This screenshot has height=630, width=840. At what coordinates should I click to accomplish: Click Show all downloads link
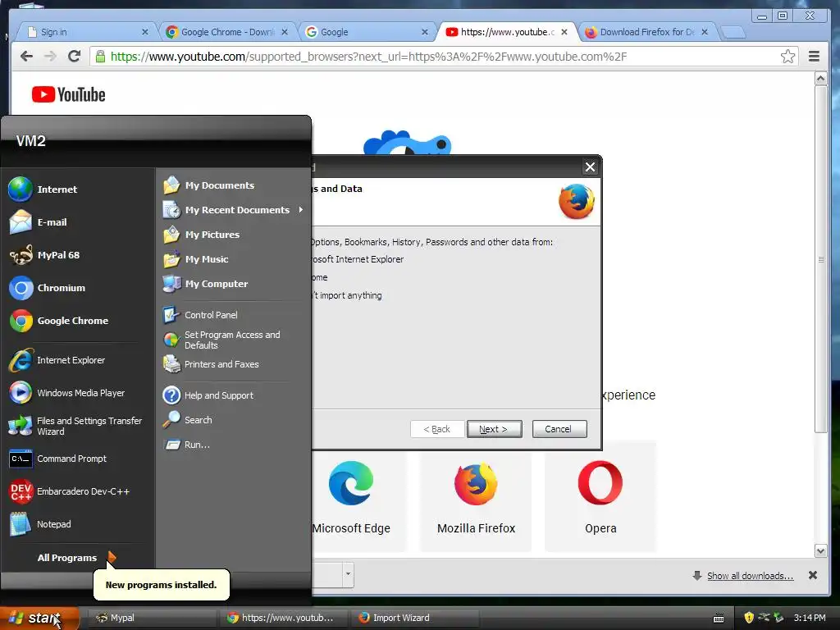750,576
